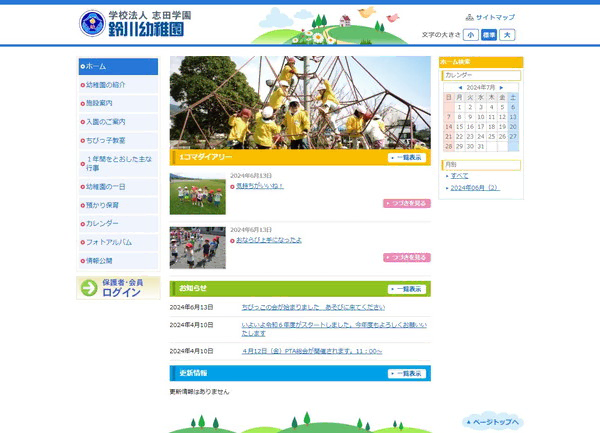
Task: Set text size to 大 (large)
Action: pyautogui.click(x=508, y=35)
